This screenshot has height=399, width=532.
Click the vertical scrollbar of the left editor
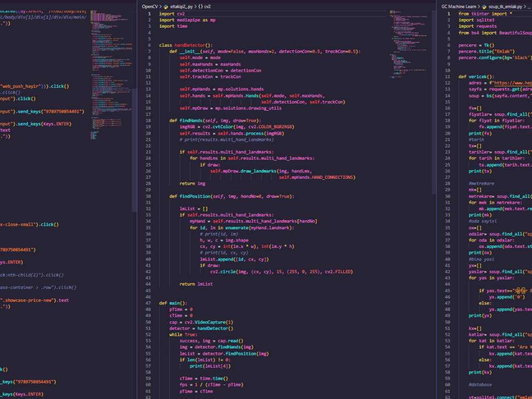[135, 149]
